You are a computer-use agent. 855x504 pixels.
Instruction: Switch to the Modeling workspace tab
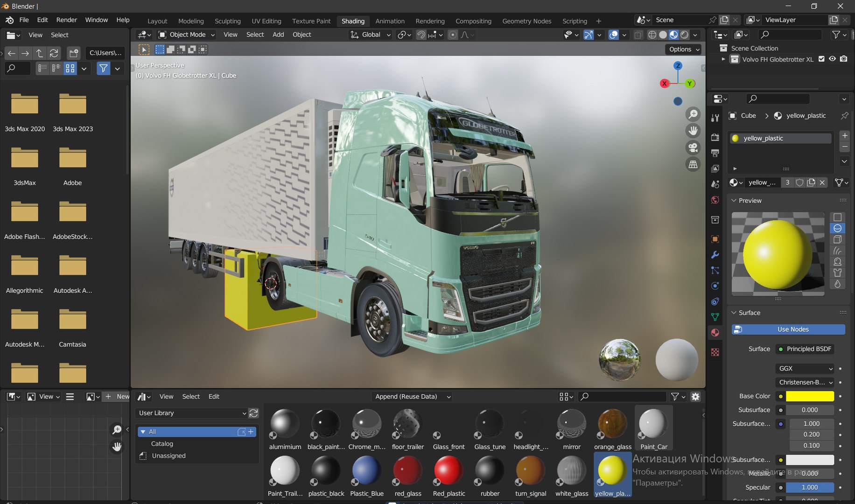point(191,21)
